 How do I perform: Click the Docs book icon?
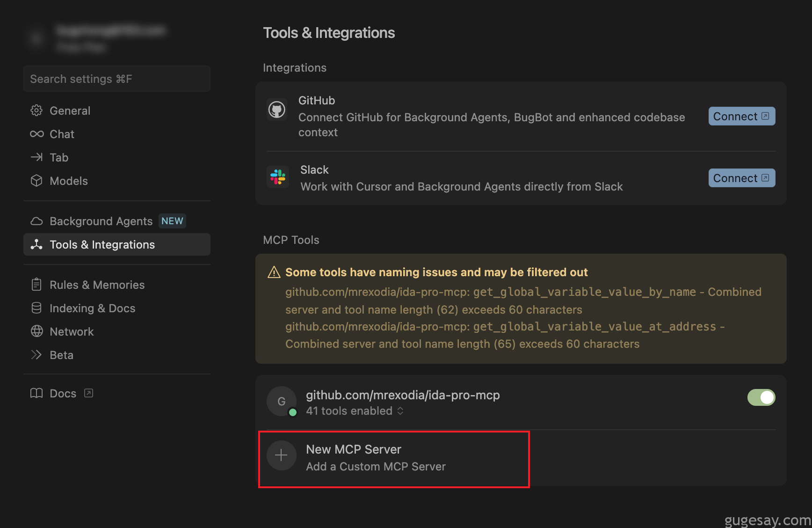tap(36, 393)
